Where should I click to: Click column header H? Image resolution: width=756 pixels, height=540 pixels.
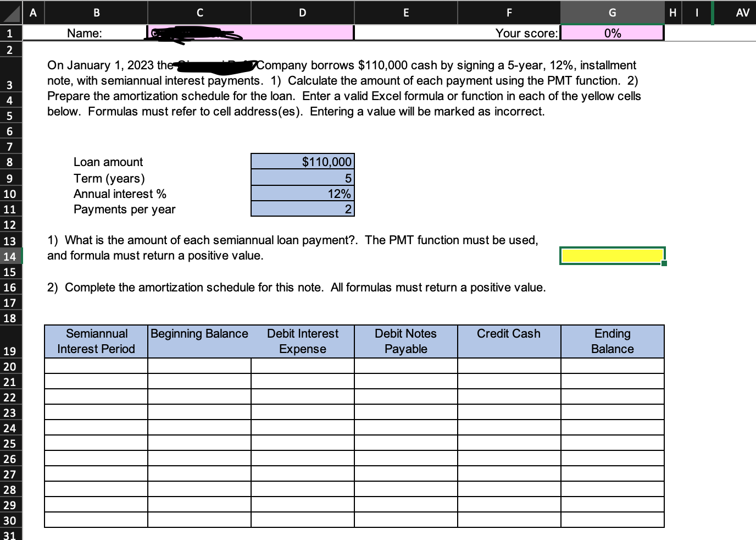point(674,12)
